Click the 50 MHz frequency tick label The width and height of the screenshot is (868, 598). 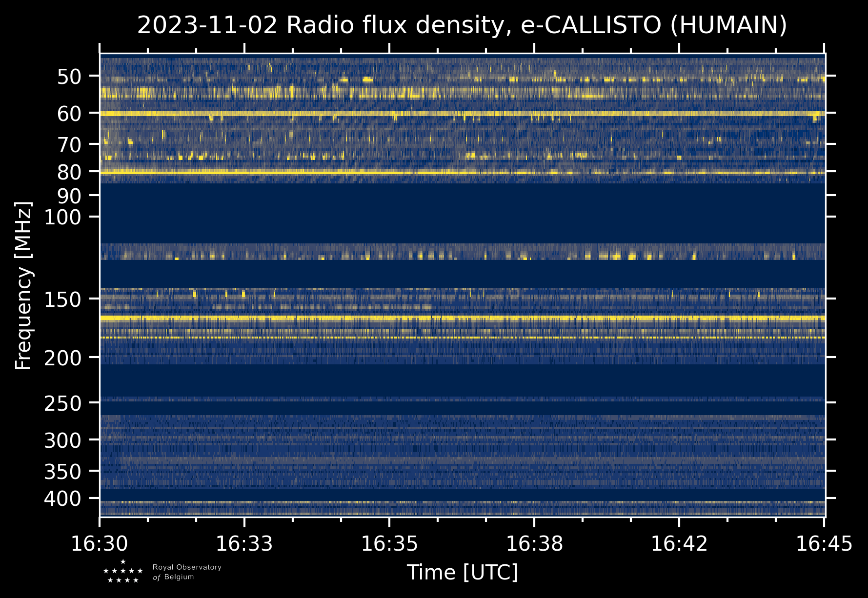(69, 77)
